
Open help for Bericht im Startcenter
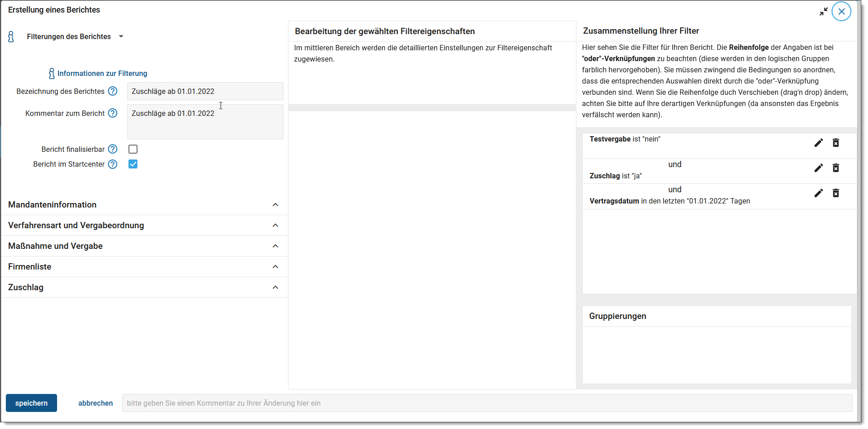[x=113, y=164]
